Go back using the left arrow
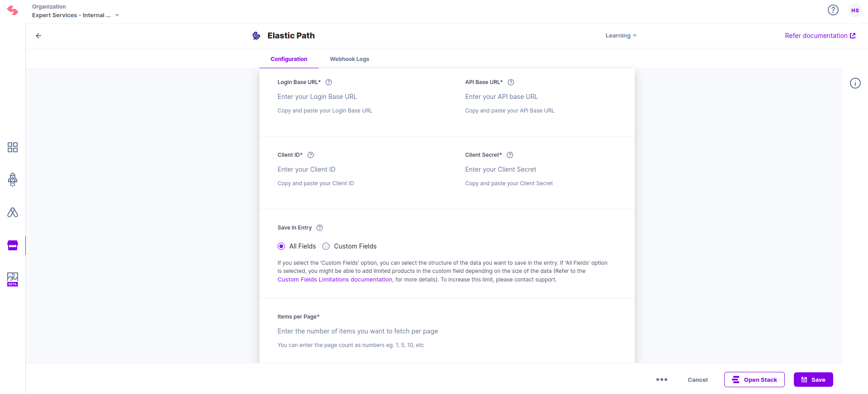 38,36
